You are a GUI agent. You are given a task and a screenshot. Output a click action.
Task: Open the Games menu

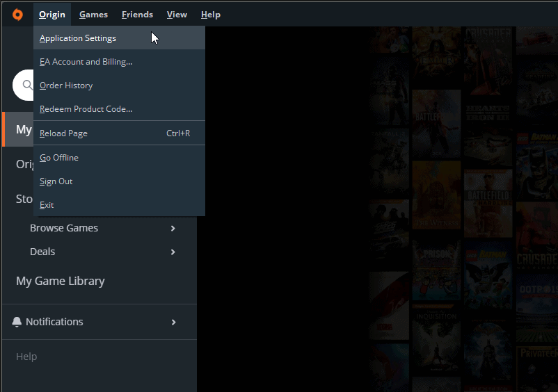(93, 15)
